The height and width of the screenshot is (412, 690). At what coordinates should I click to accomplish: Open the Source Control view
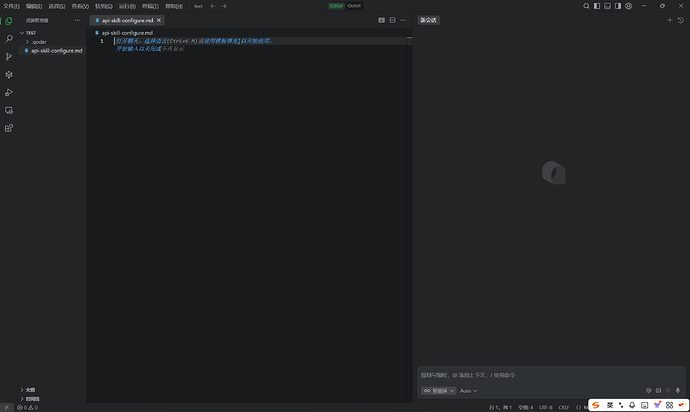tap(9, 56)
